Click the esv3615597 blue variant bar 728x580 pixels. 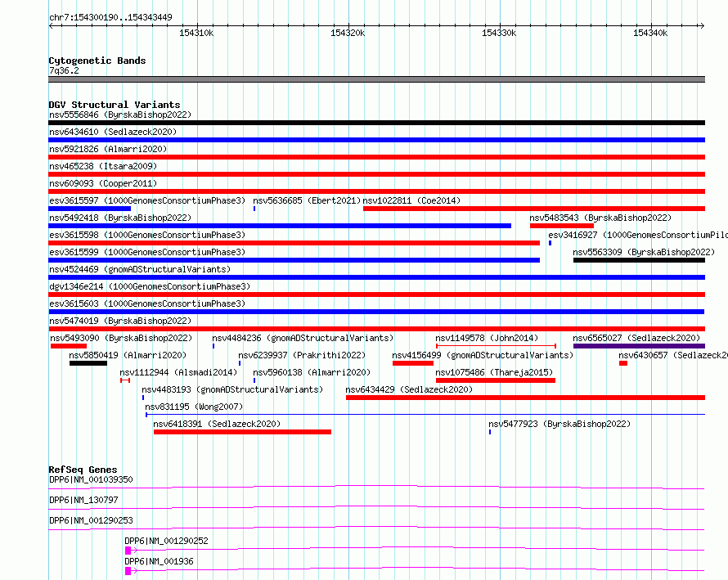[x=90, y=209]
